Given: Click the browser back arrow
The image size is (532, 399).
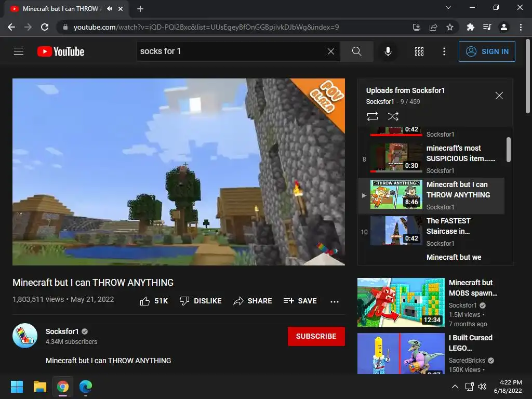Looking at the screenshot, I should tap(11, 27).
